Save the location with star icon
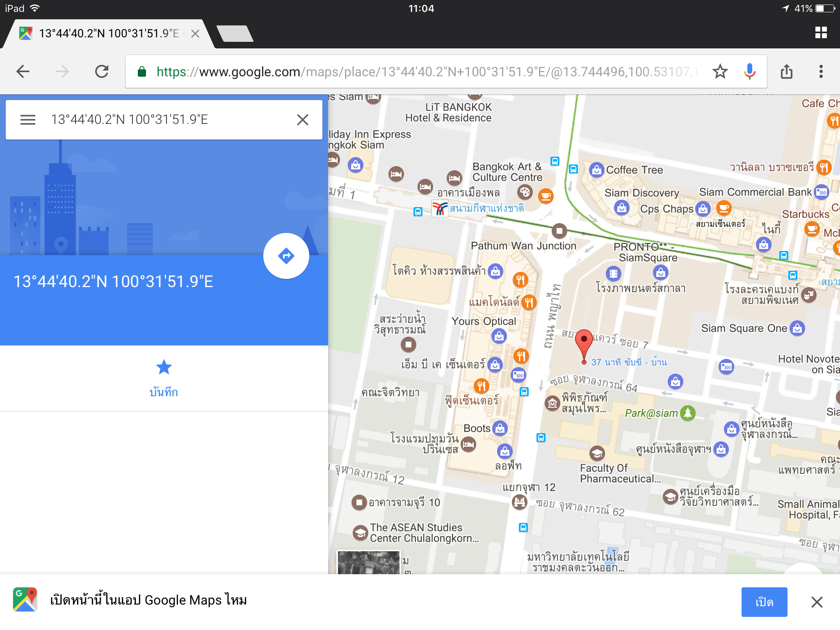The width and height of the screenshot is (840, 630). 164,367
